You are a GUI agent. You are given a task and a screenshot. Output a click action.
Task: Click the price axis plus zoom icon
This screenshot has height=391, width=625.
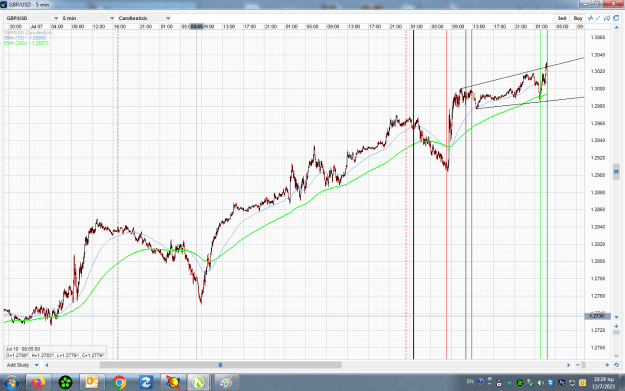coord(616,326)
